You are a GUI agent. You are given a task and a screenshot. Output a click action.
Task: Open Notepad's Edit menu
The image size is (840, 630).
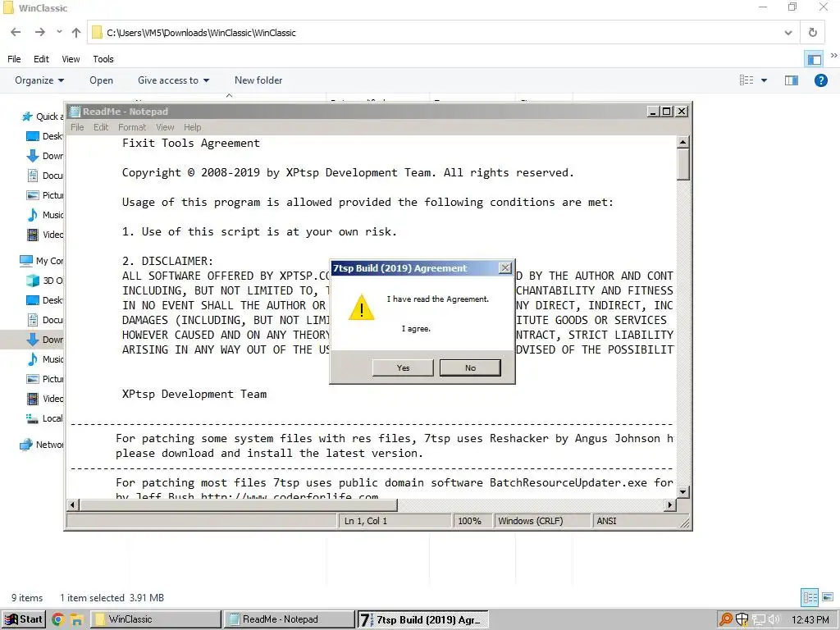tap(101, 127)
